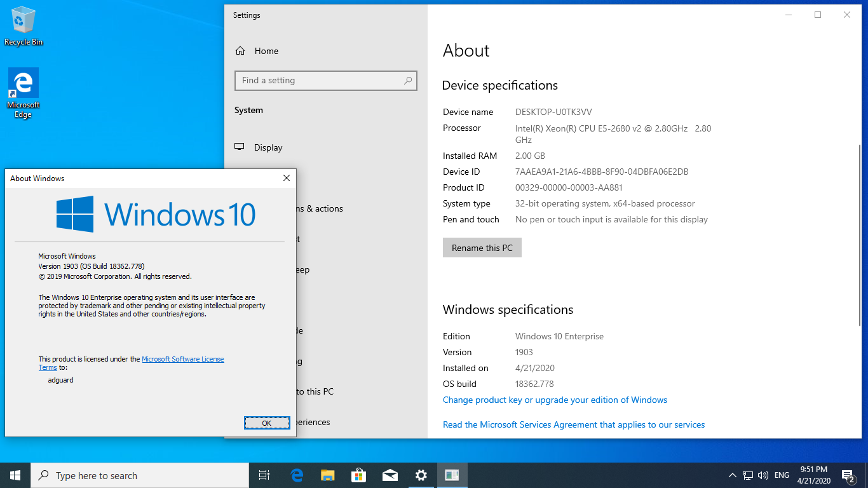Click the 32-bit operating system value
The height and width of the screenshot is (488, 868).
pyautogui.click(x=605, y=203)
